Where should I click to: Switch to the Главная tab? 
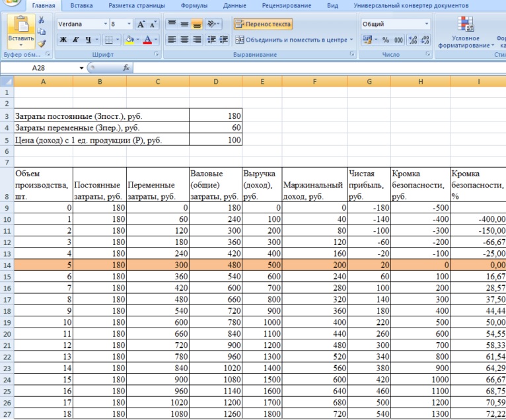(43, 5)
